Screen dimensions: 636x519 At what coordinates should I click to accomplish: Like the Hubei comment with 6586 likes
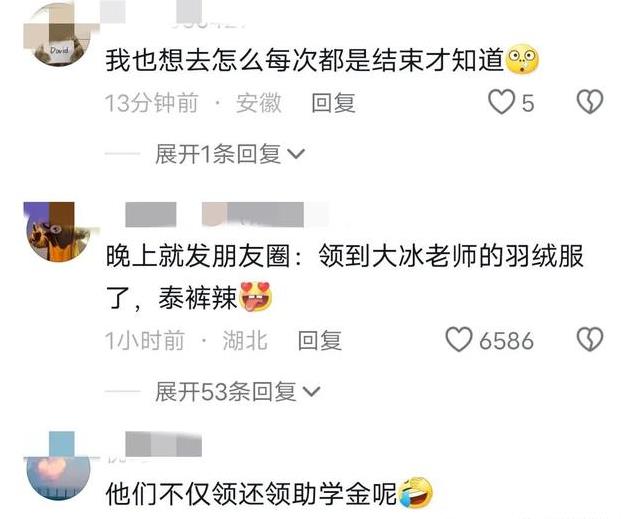459,340
